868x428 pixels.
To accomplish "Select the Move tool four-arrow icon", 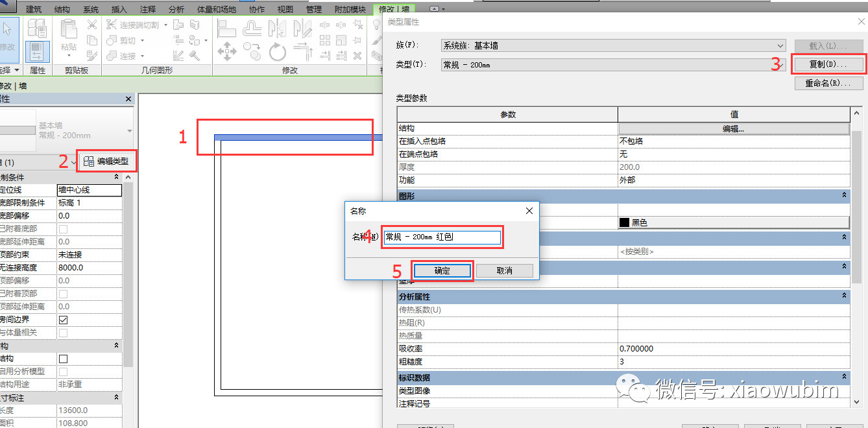I will pos(227,51).
